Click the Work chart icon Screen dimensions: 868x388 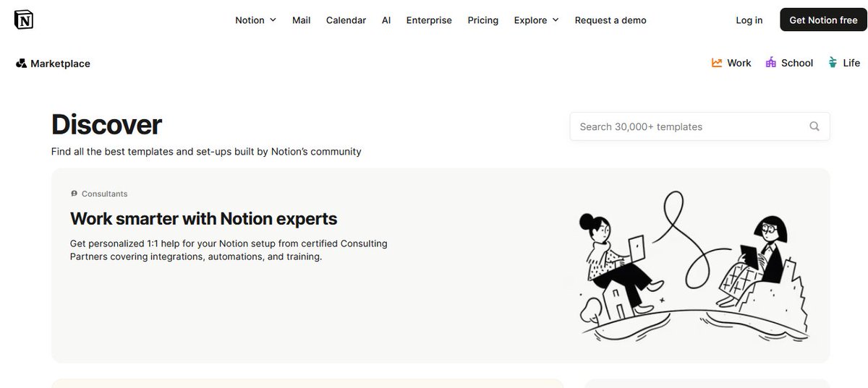[x=717, y=63]
